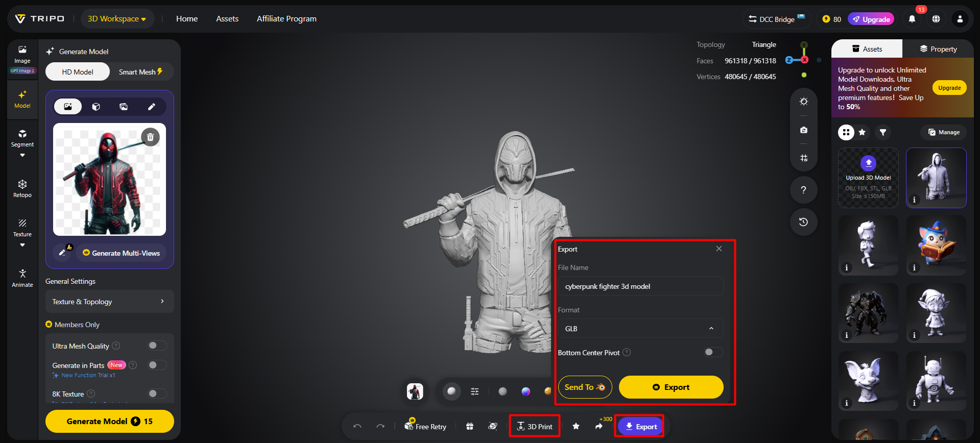Enable 8K Texture

157,393
